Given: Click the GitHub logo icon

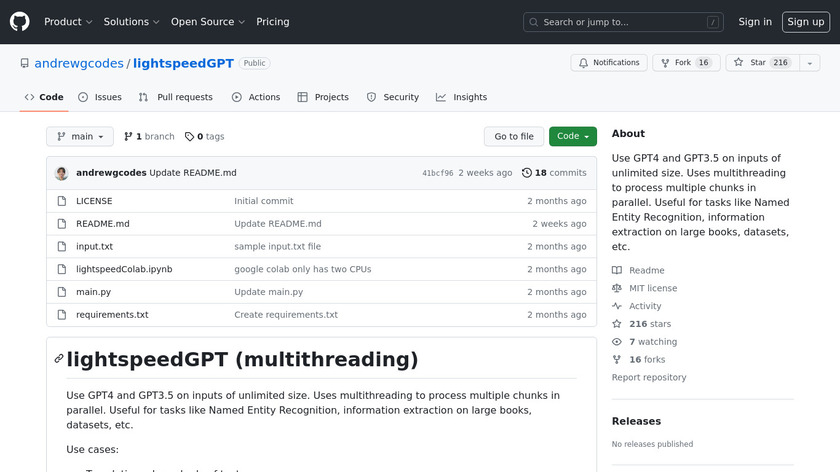Looking at the screenshot, I should click(20, 21).
